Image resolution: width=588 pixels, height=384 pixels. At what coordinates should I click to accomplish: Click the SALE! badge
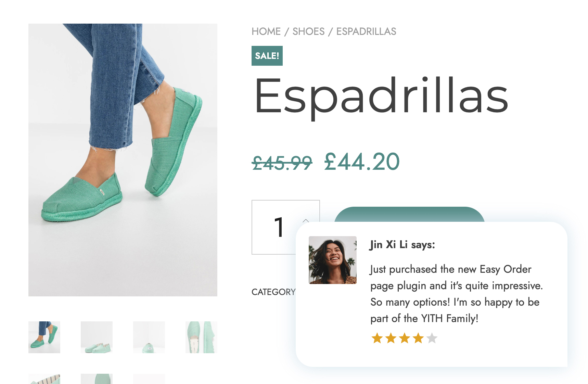267,56
